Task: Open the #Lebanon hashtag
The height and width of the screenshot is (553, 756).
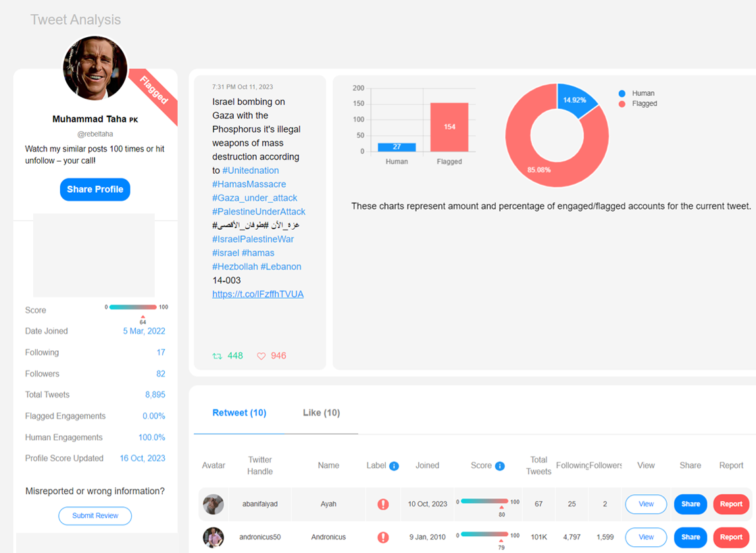Action: click(x=281, y=266)
